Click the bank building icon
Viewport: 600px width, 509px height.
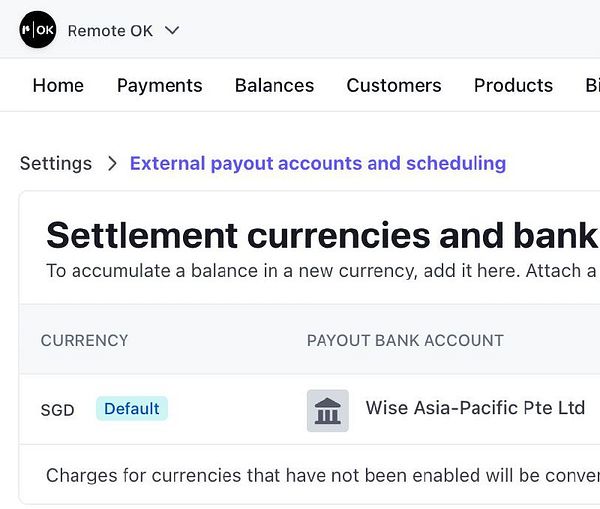tap(328, 410)
